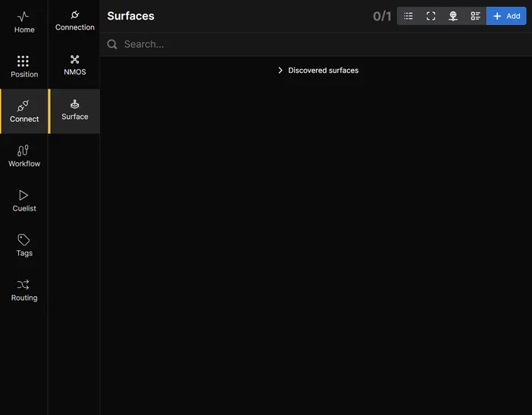Go to the Position section
The height and width of the screenshot is (415, 532).
pos(23,67)
